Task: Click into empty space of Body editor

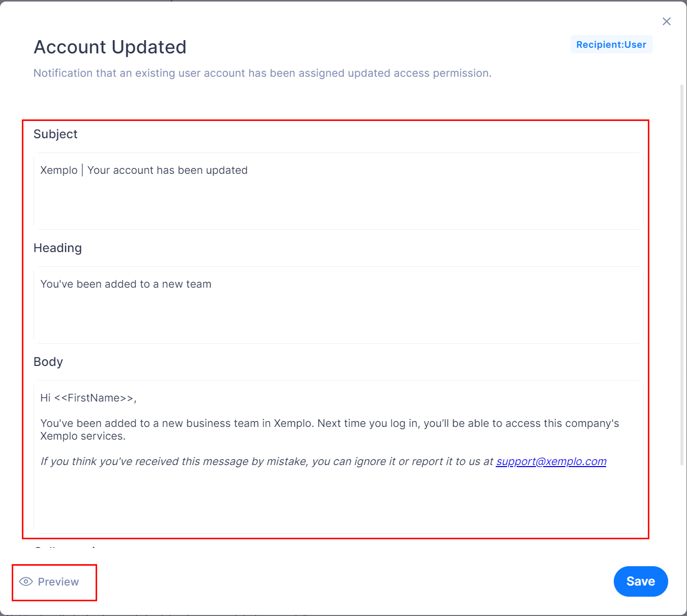Action: tap(339, 501)
